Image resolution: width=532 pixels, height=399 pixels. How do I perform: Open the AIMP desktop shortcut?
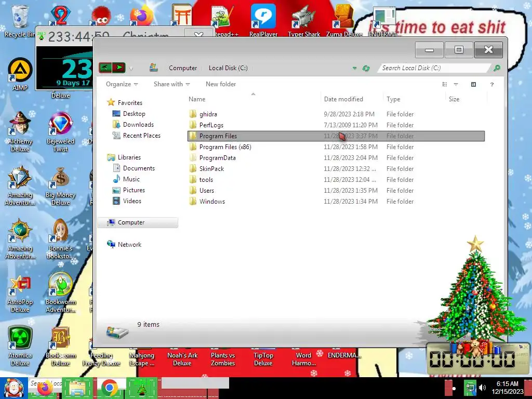[20, 74]
